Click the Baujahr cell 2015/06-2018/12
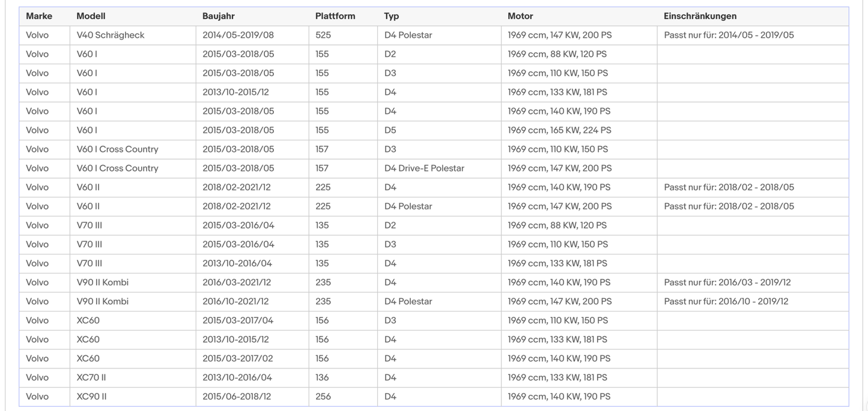The height and width of the screenshot is (411, 868). coord(237,397)
